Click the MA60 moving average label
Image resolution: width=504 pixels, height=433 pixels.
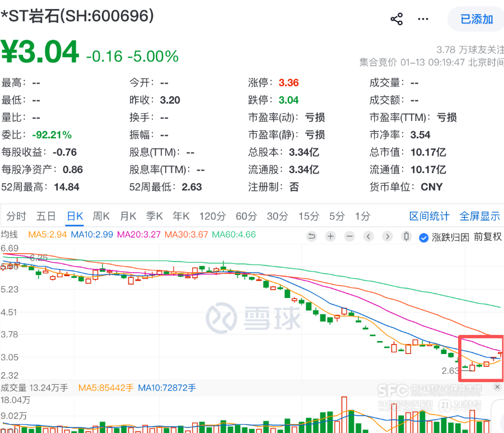(x=234, y=235)
